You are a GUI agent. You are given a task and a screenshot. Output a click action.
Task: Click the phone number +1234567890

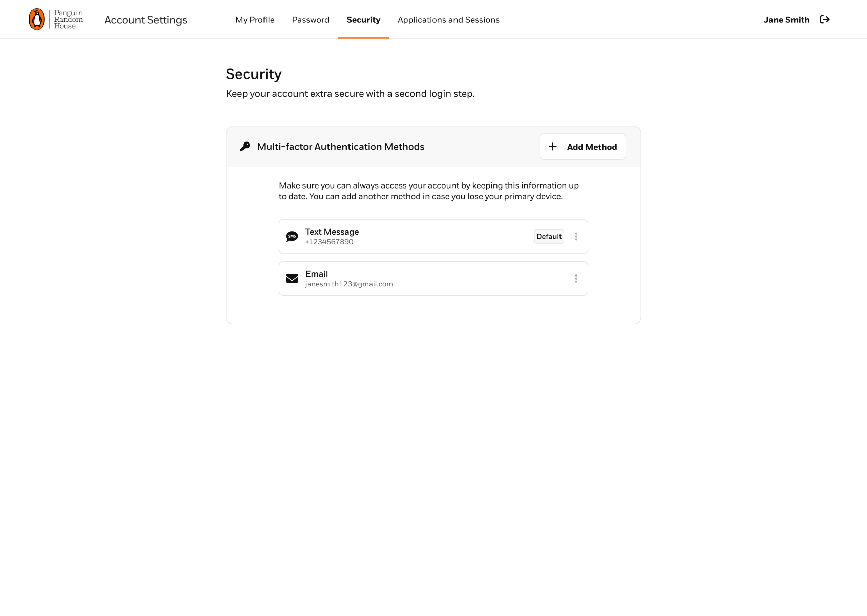click(x=329, y=242)
